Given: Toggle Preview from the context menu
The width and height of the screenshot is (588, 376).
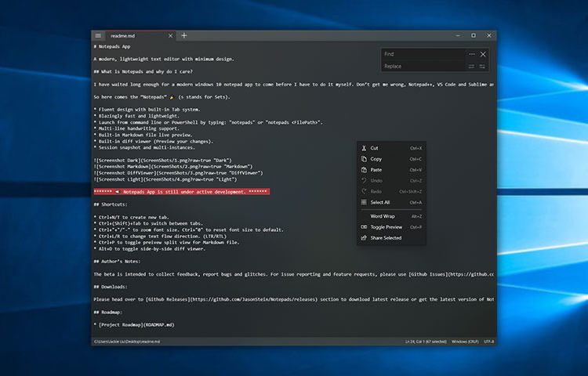Looking at the screenshot, I should click(x=386, y=227).
